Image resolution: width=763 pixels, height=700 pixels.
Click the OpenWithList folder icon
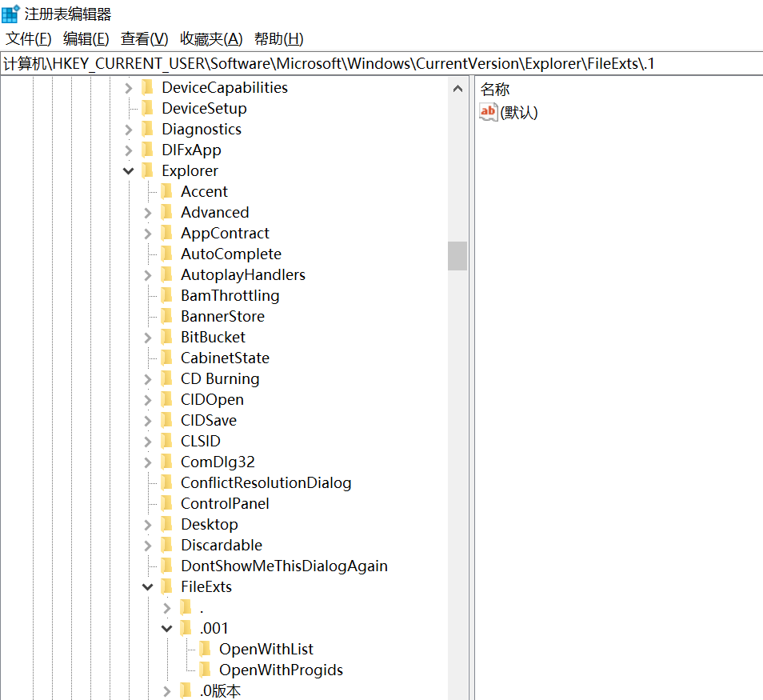pos(206,649)
